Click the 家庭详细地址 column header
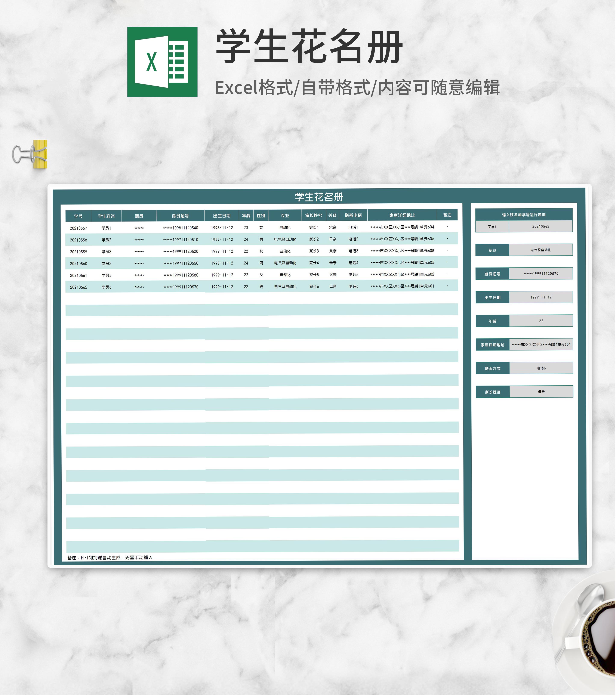Screen dimensions: 616x695 pos(402,215)
